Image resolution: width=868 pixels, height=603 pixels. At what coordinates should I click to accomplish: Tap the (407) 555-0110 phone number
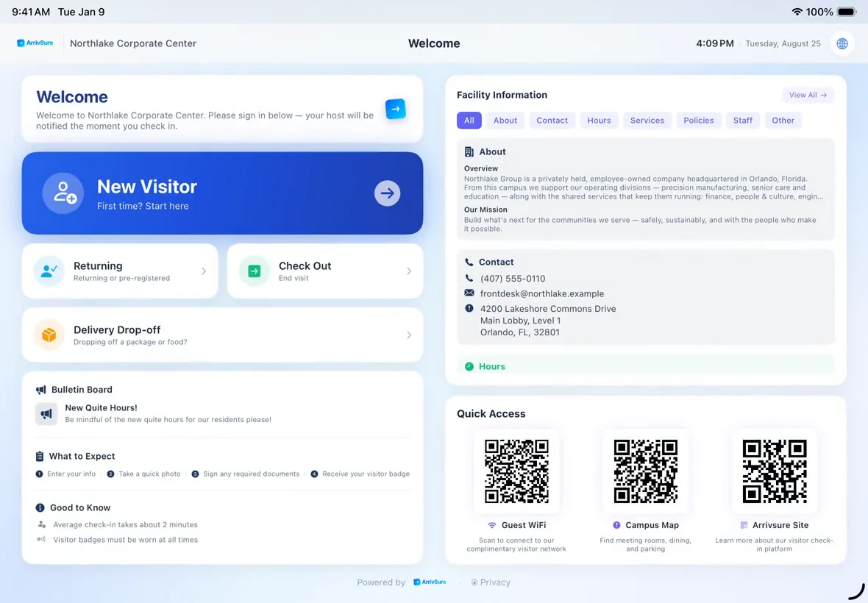pos(513,278)
